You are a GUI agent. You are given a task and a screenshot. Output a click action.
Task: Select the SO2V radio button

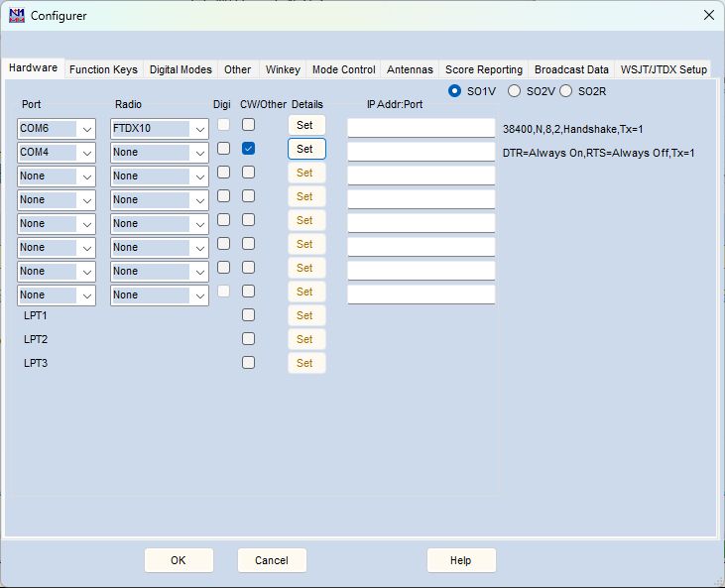click(x=515, y=91)
